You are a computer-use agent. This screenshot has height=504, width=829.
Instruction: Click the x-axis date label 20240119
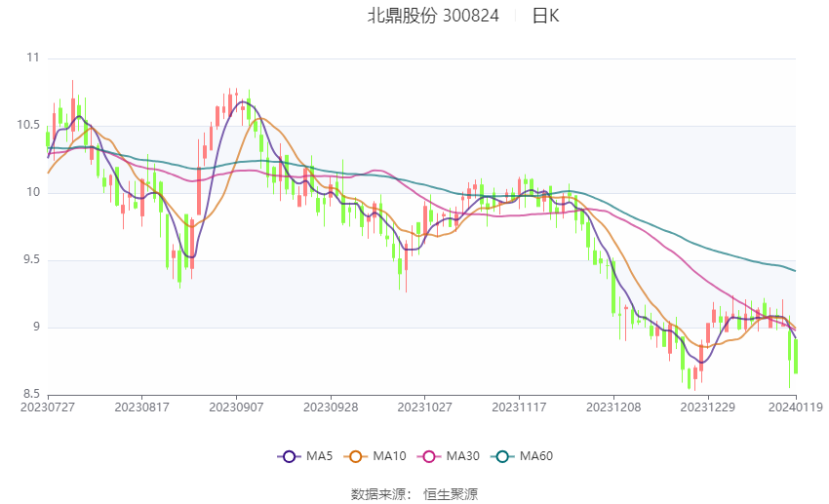(796, 407)
